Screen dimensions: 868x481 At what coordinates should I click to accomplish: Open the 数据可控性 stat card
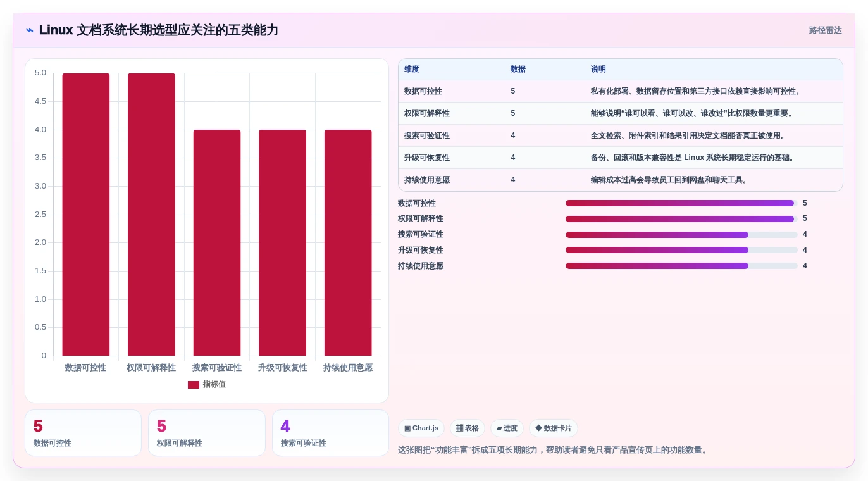click(83, 433)
